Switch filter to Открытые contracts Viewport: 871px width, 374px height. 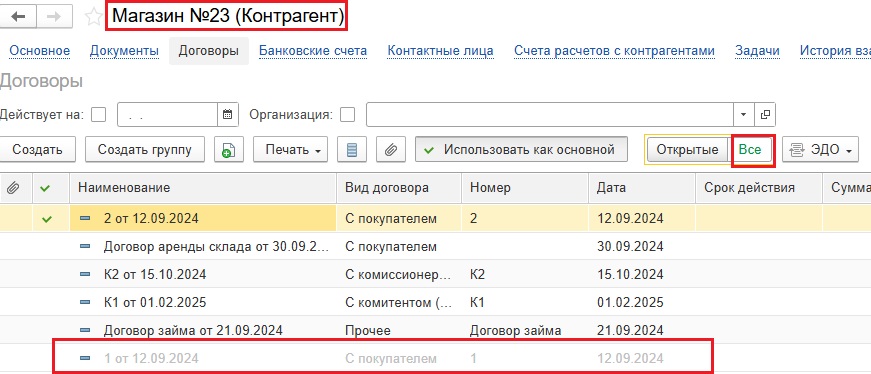[x=688, y=149]
